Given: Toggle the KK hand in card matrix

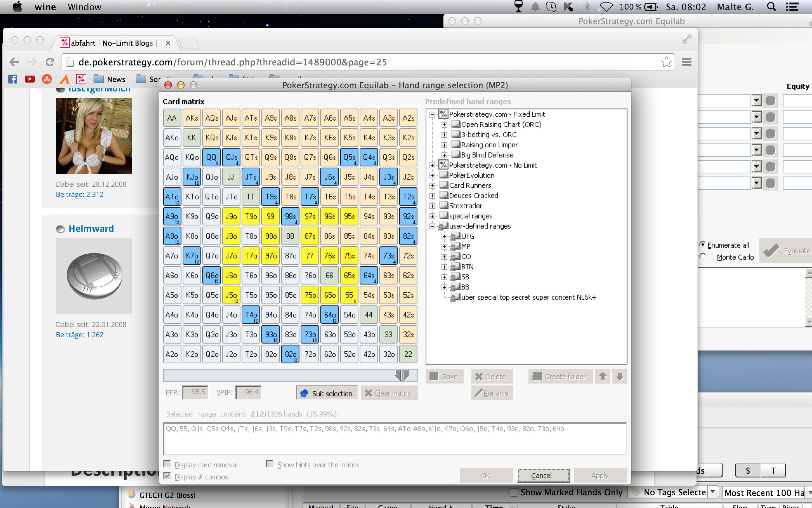Looking at the screenshot, I should (x=192, y=137).
